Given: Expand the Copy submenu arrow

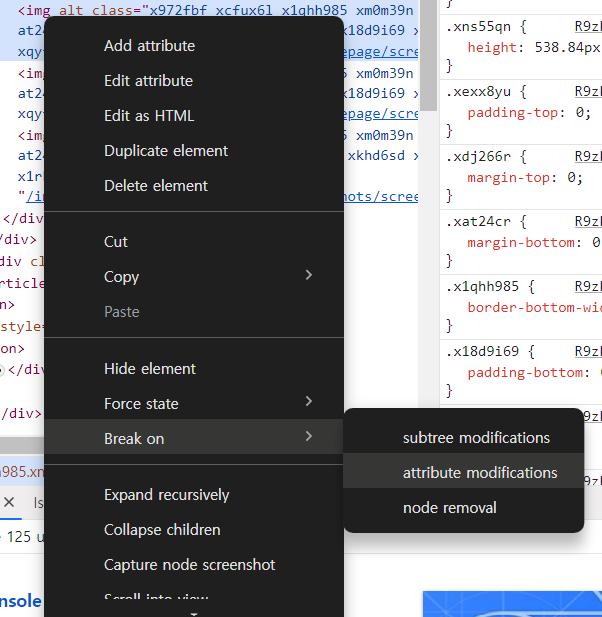Looking at the screenshot, I should pos(309,275).
